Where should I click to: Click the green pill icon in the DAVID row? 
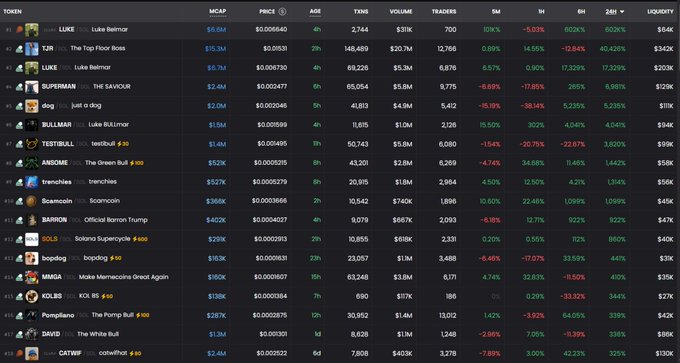point(19,335)
